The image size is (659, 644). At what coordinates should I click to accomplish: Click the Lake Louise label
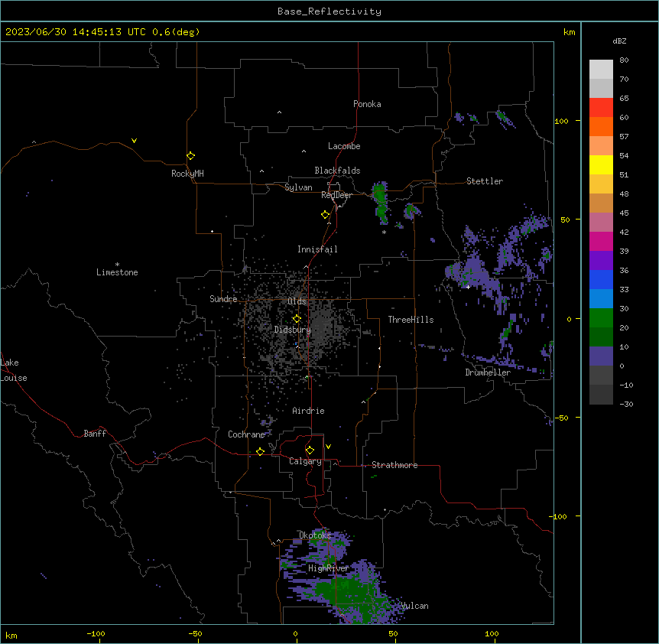point(12,370)
